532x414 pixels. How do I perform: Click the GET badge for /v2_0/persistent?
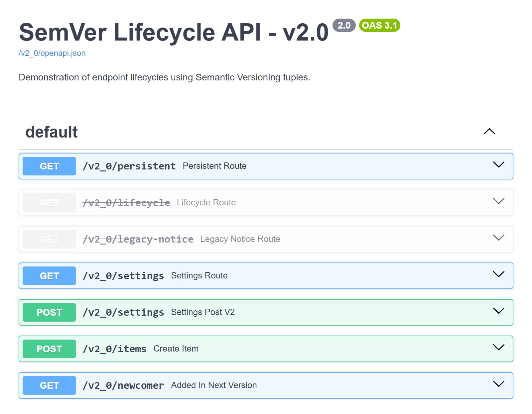(x=49, y=166)
